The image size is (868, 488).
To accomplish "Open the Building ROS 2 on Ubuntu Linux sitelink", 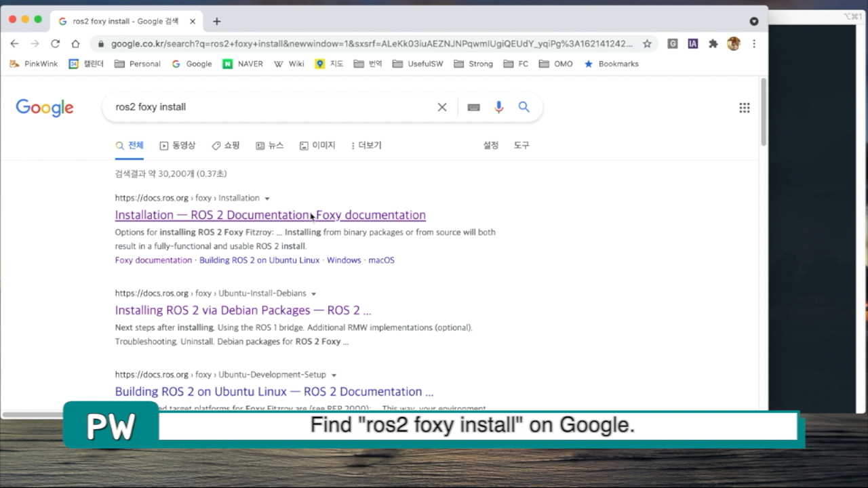I will (x=259, y=260).
